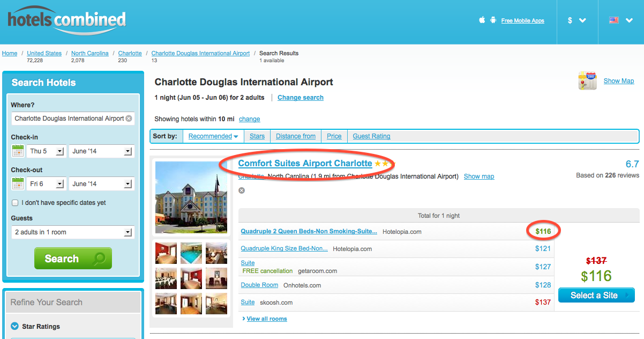Sort results by Guest Rating

pyautogui.click(x=371, y=136)
